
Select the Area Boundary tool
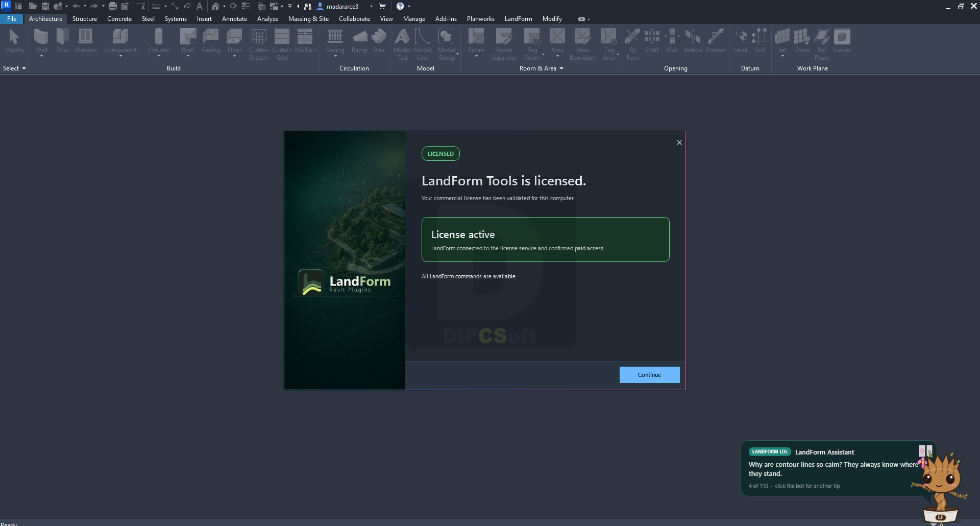(x=582, y=44)
